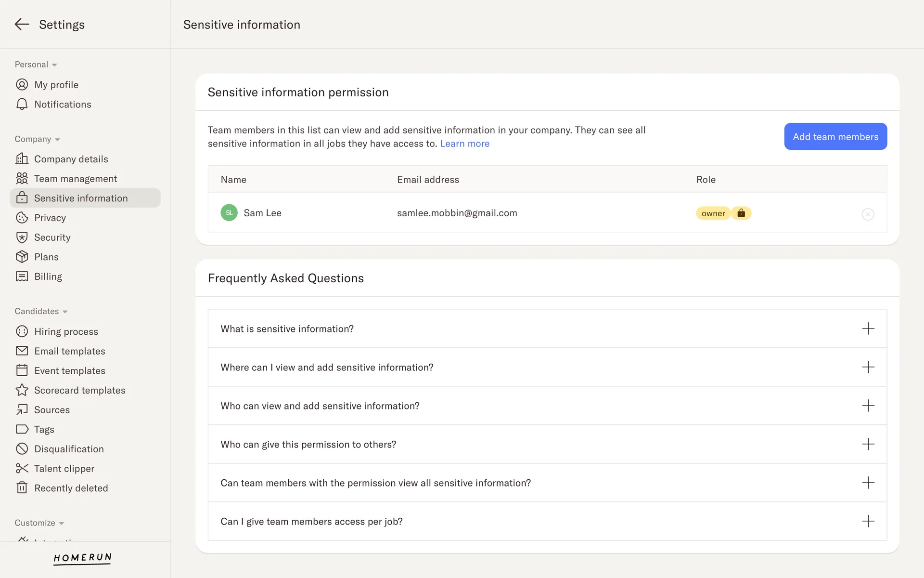The height and width of the screenshot is (578, 924).
Task: Click the Notifications bell icon
Action: click(x=22, y=104)
